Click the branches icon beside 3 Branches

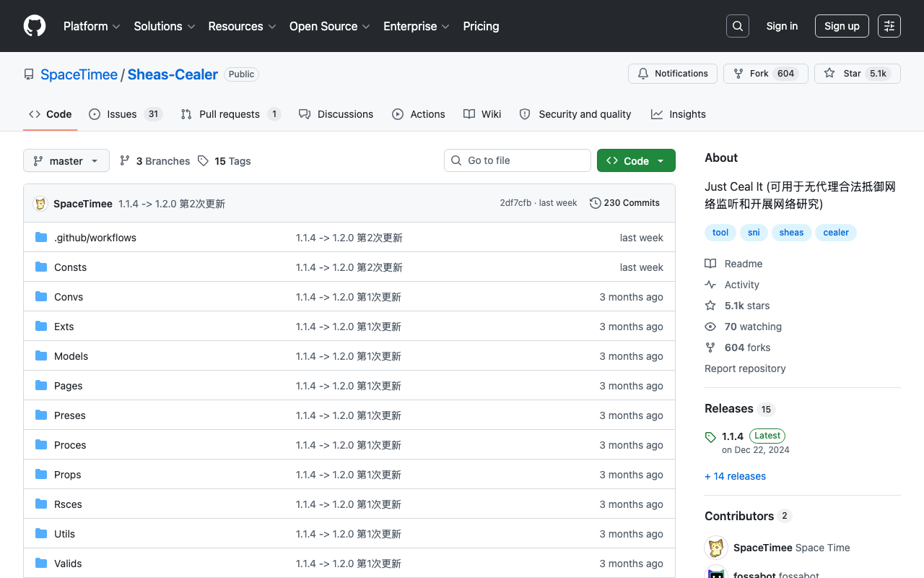[125, 160]
